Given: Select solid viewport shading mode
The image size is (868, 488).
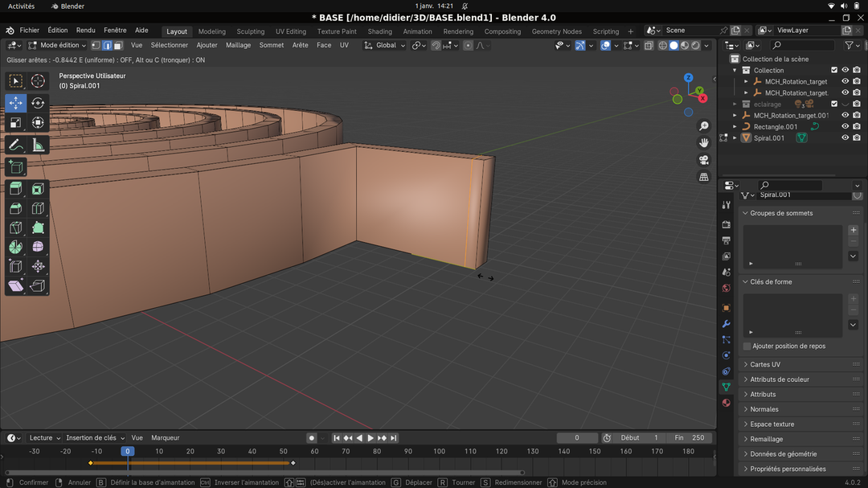Looking at the screenshot, I should [x=674, y=46].
